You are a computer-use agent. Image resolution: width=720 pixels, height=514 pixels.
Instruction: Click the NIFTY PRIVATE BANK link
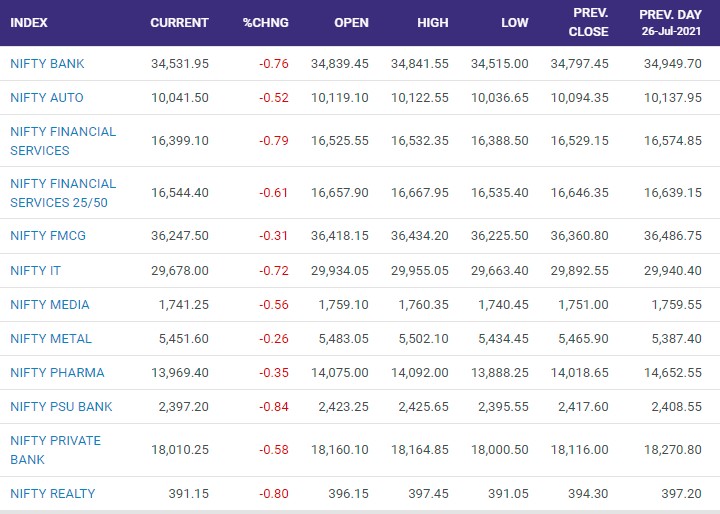click(55, 450)
